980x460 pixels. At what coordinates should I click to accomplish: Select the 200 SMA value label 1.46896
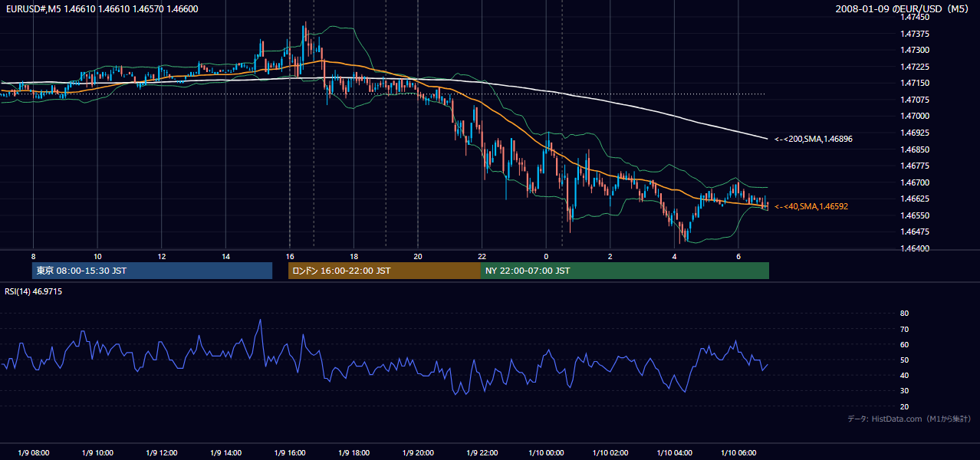813,140
